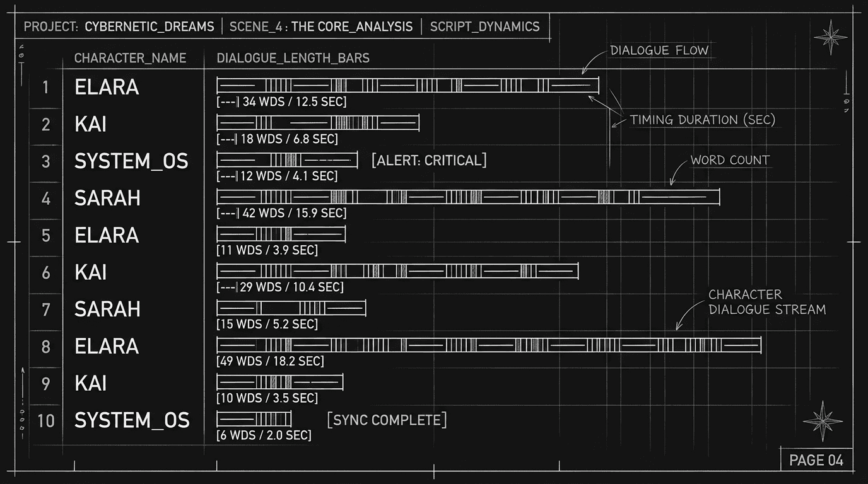
Task: Toggle the ALERT: CRITICAL status indicator
Action: (x=430, y=160)
